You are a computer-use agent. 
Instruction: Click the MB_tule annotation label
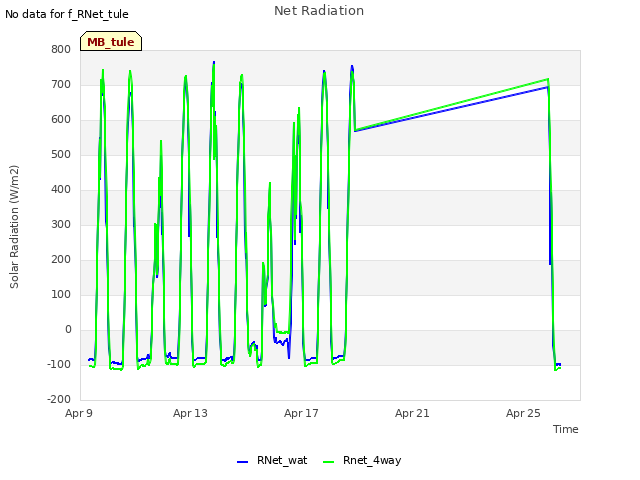[111, 42]
